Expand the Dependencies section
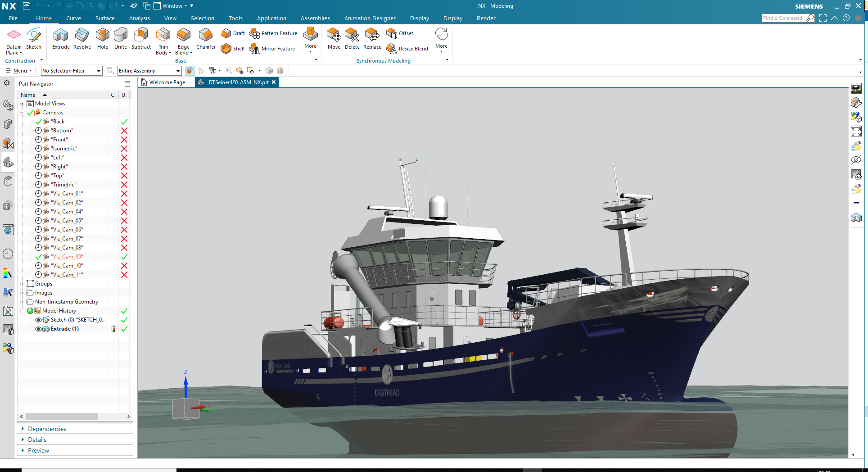Image resolution: width=868 pixels, height=472 pixels. click(47, 429)
